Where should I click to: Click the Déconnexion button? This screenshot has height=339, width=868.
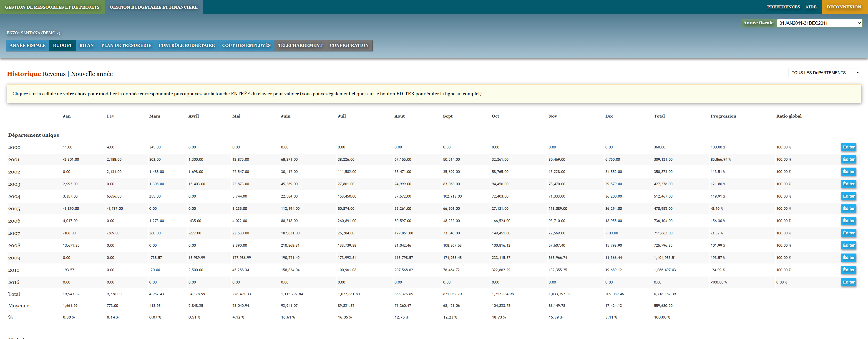(844, 7)
